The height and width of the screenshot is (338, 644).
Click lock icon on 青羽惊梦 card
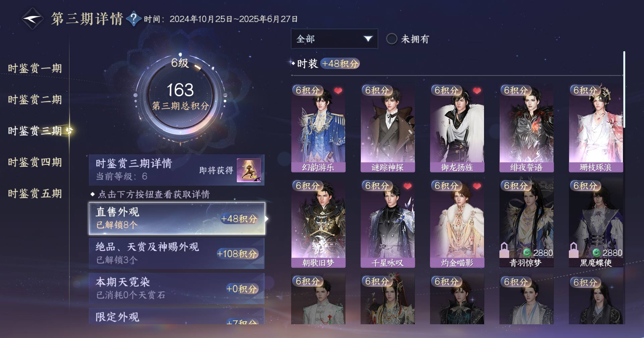pyautogui.click(x=504, y=250)
